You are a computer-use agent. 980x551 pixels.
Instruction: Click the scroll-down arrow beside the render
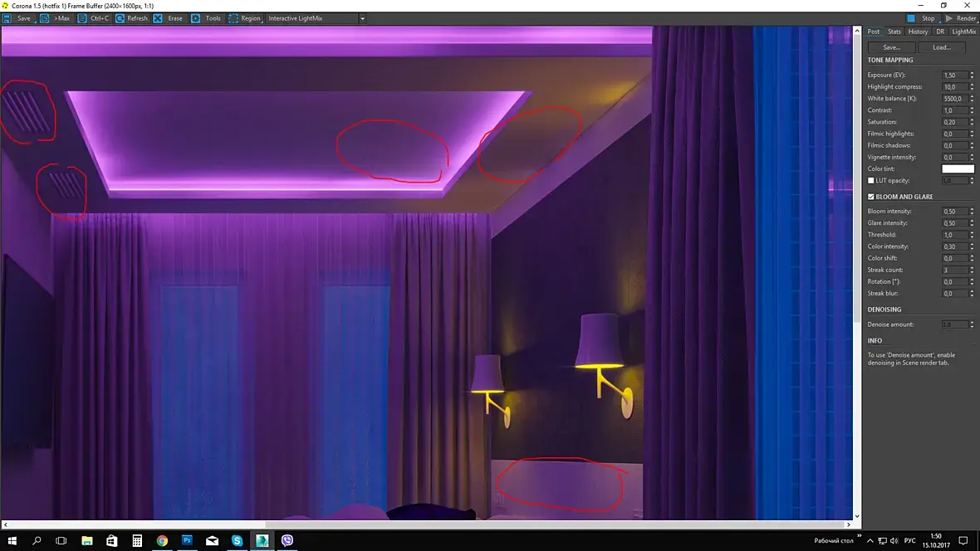point(857,516)
